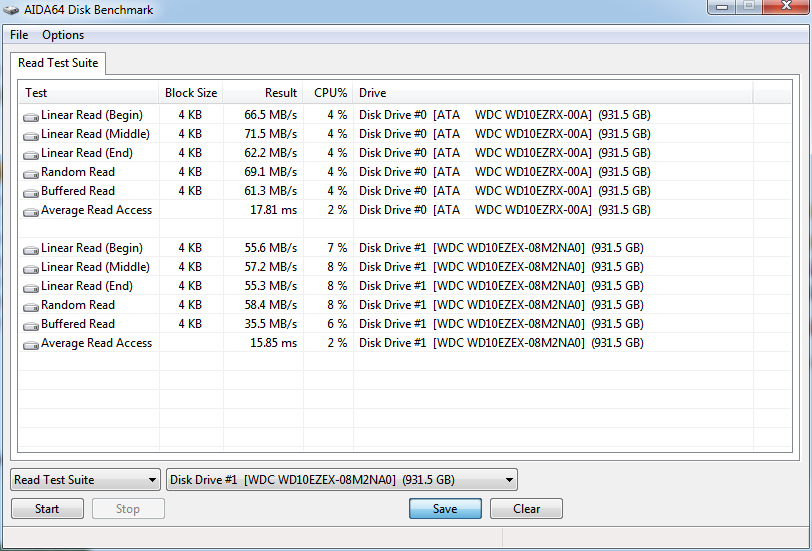The height and width of the screenshot is (551, 812).
Task: Click drive icon of 71.5 MB/s Linear Read (Middle)
Action: tap(31, 136)
